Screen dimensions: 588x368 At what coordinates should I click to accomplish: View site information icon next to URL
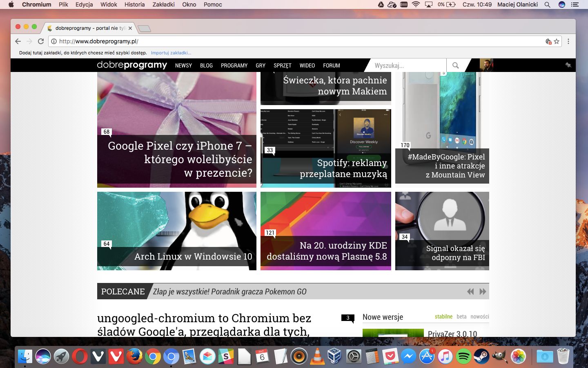coord(53,41)
